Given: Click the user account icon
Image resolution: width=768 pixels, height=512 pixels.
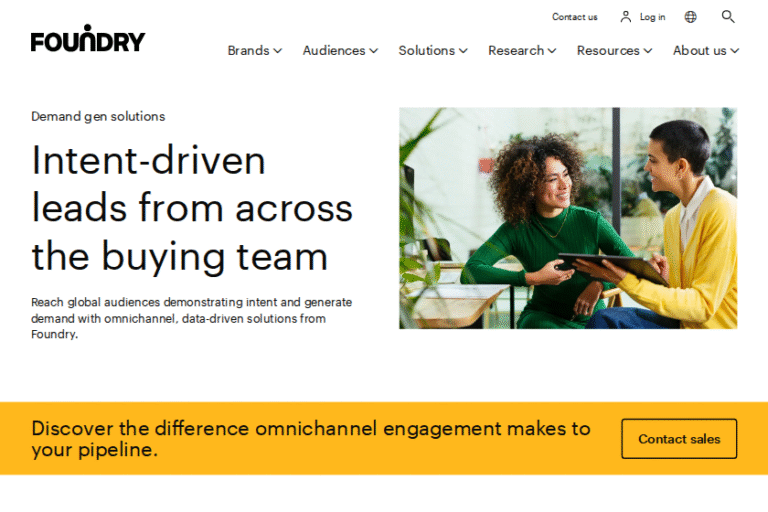Looking at the screenshot, I should point(625,17).
